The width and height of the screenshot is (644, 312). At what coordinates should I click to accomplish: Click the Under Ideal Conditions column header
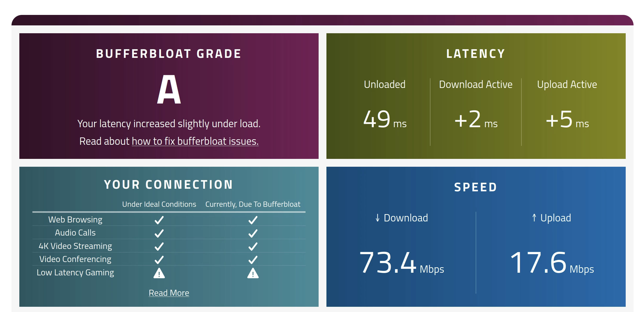pos(159,204)
